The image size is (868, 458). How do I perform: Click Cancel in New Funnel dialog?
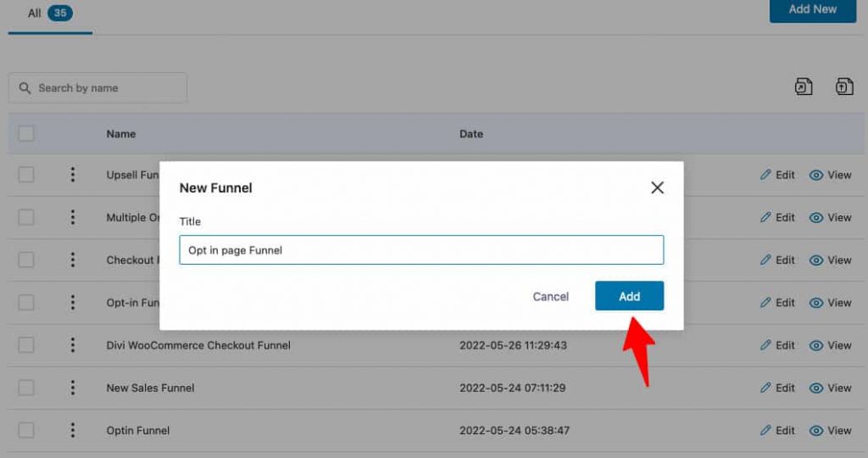click(x=551, y=296)
